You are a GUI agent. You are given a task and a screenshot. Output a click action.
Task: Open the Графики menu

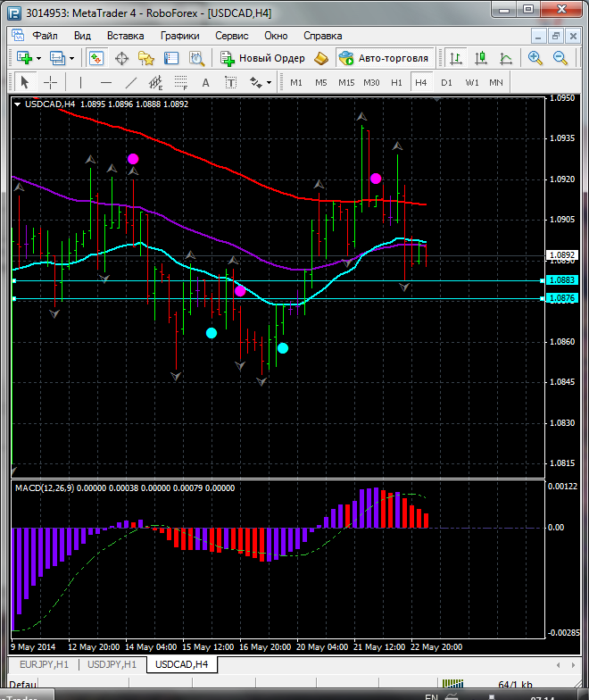click(x=179, y=36)
